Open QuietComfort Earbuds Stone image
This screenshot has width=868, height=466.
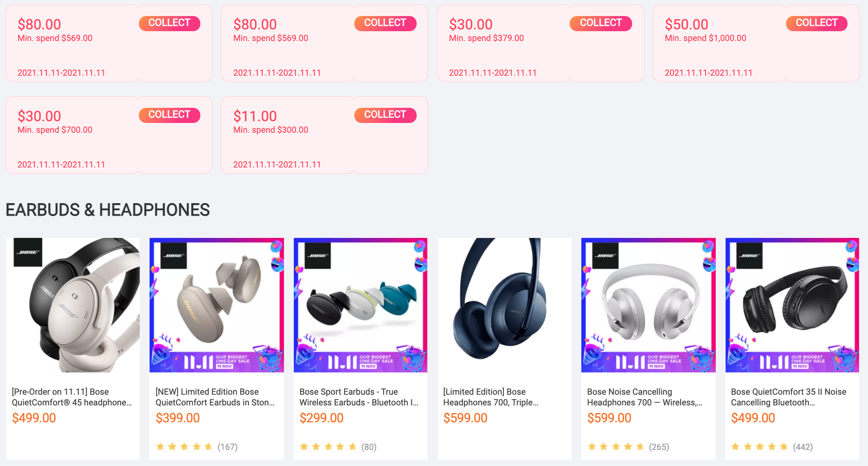(x=217, y=305)
